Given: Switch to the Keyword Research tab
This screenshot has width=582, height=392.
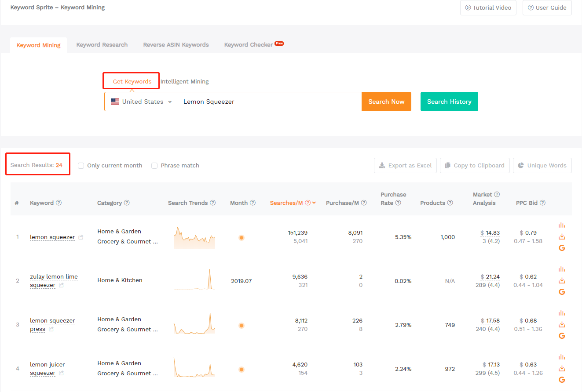Looking at the screenshot, I should pyautogui.click(x=102, y=45).
